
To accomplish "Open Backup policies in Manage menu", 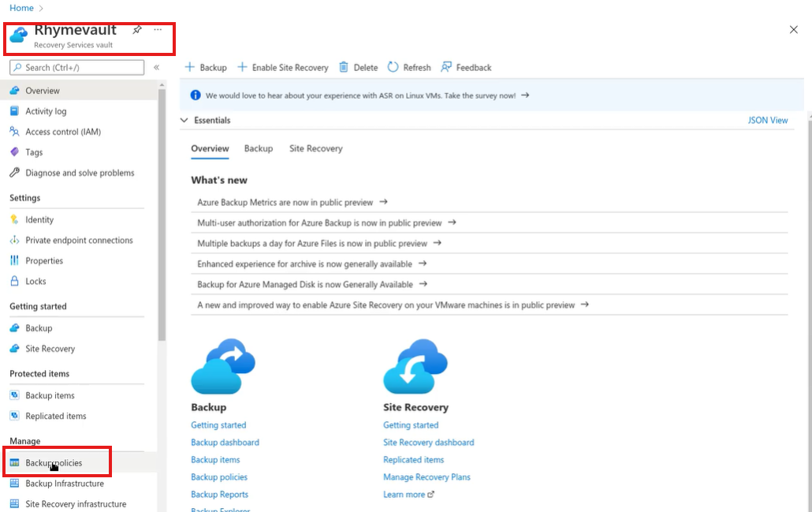I will tap(54, 463).
